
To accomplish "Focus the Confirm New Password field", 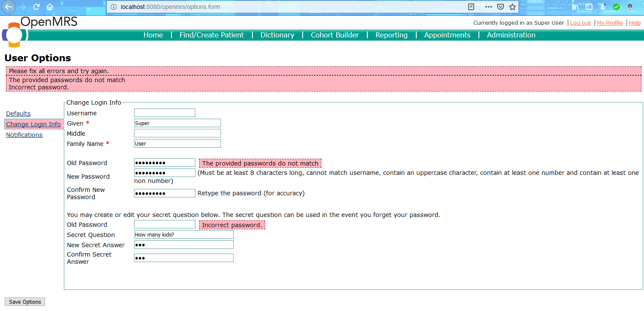I will pyautogui.click(x=165, y=193).
